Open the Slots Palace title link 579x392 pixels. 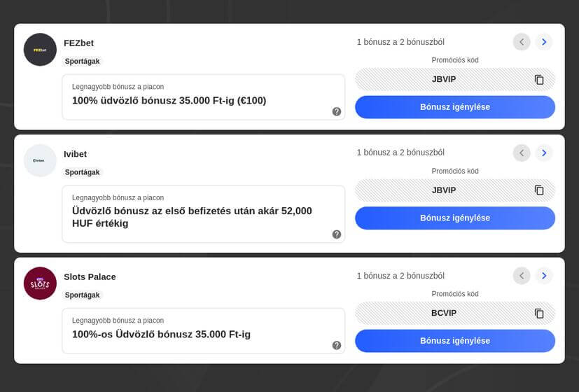pyautogui.click(x=90, y=276)
